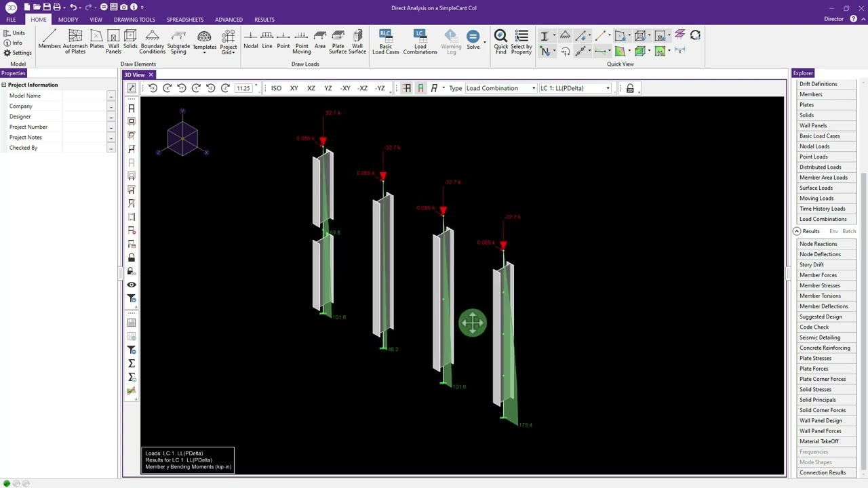Screen dimensions: 868x488
Task: Collapse the ribbon with the chevron
Action: click(x=862, y=19)
